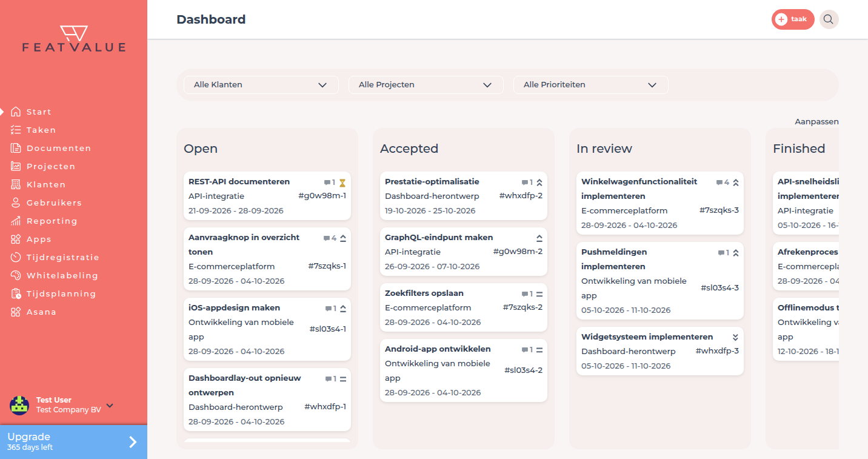This screenshot has width=868, height=459.
Task: Click the Asana app icon in sidebar
Action: click(x=16, y=312)
